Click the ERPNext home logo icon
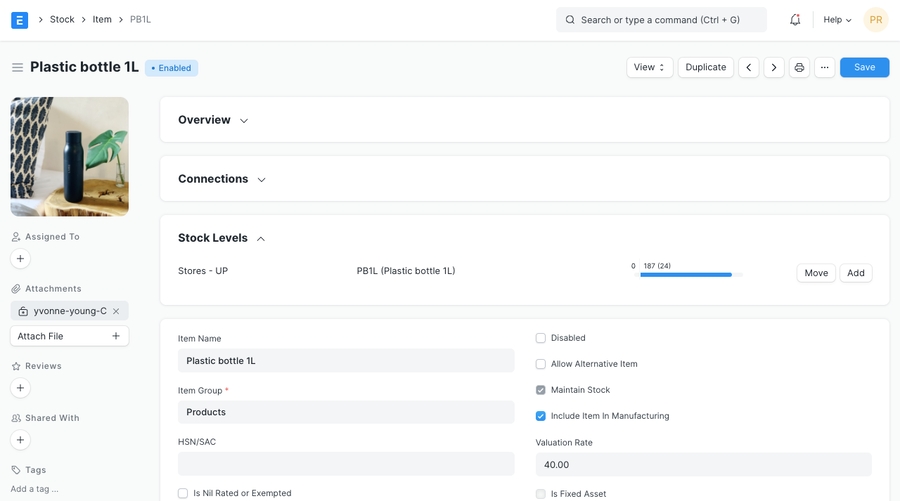 [x=19, y=20]
